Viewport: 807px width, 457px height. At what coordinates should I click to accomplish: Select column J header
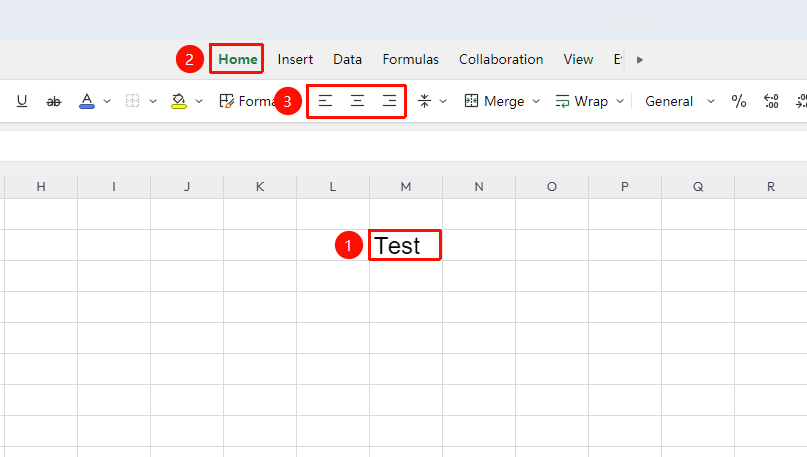(187, 186)
